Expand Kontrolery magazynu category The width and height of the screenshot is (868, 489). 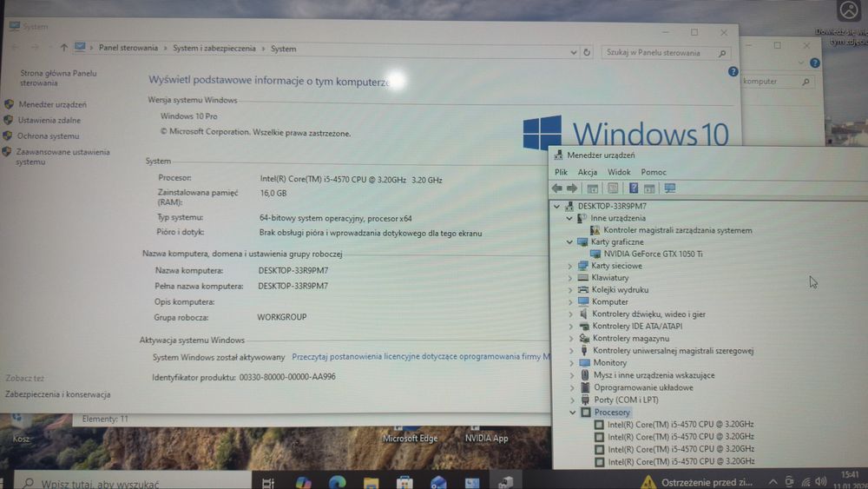(571, 339)
